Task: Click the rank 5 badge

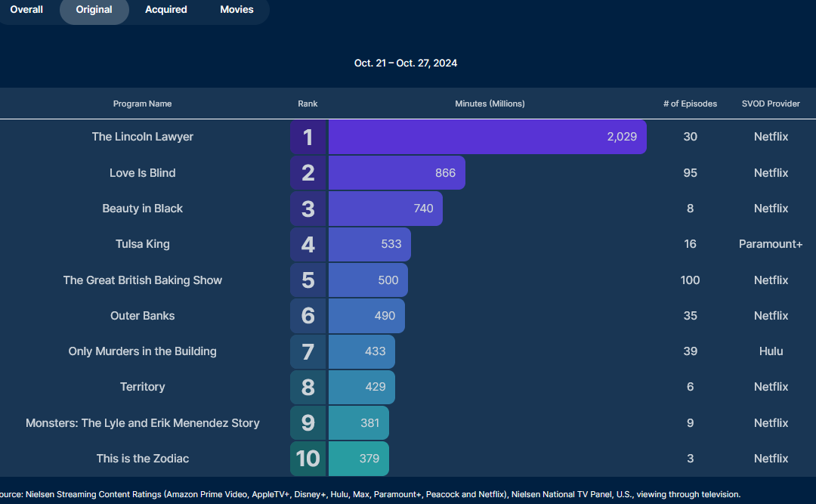Action: click(308, 280)
